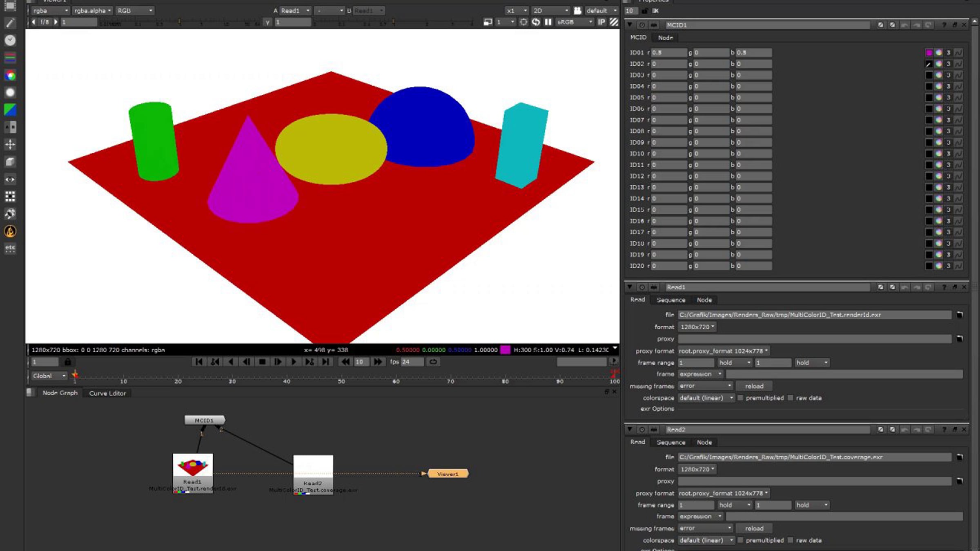Screen dimensions: 980x551
Task: Open the Transform nodes toolbar menu
Action: [10, 144]
